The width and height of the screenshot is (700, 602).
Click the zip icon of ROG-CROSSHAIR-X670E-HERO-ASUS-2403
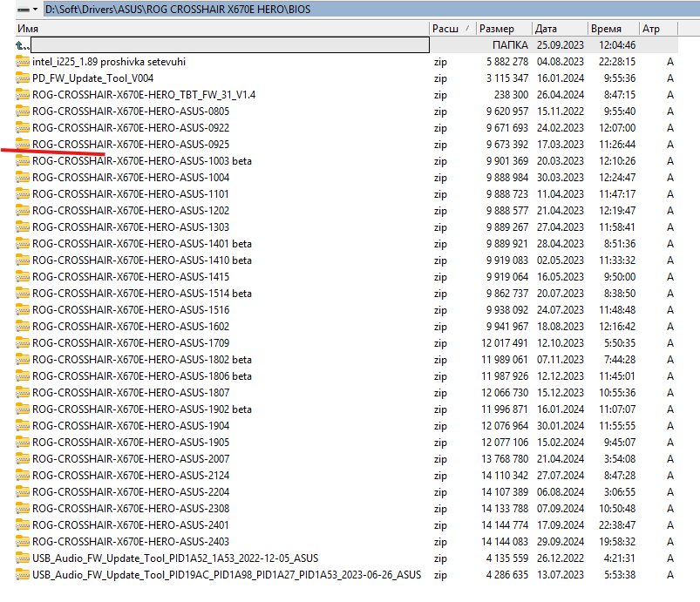click(23, 541)
